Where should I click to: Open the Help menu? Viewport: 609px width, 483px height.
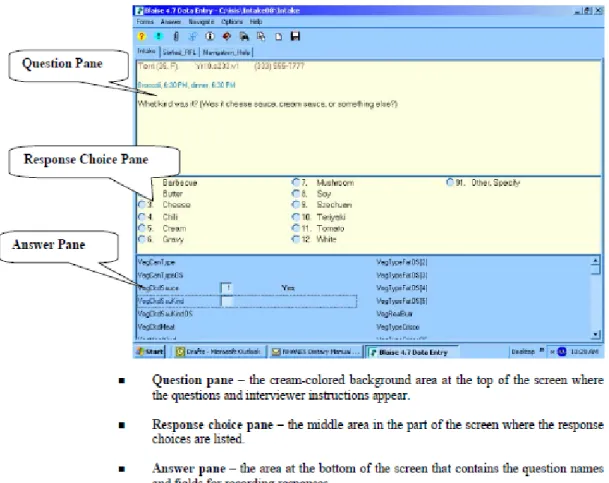click(x=256, y=22)
